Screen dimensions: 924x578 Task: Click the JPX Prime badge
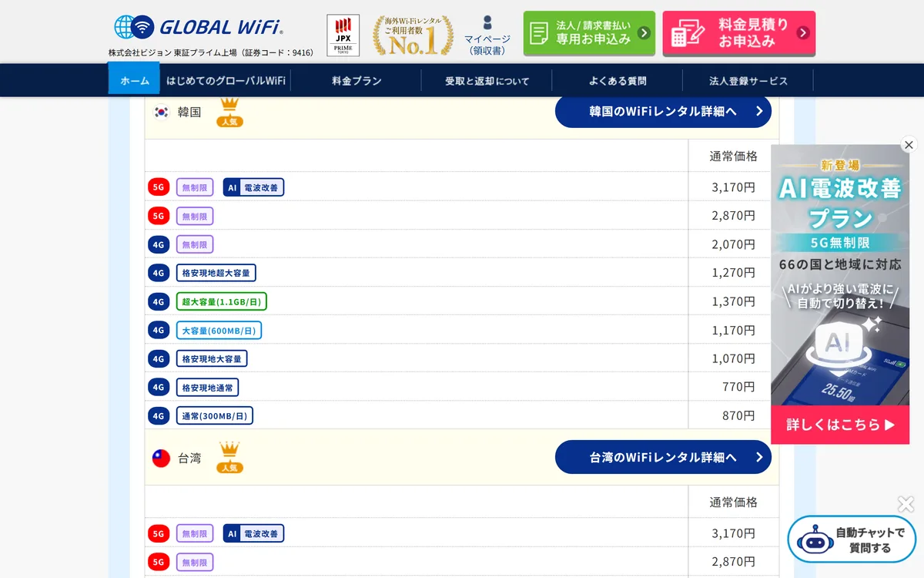pyautogui.click(x=343, y=35)
